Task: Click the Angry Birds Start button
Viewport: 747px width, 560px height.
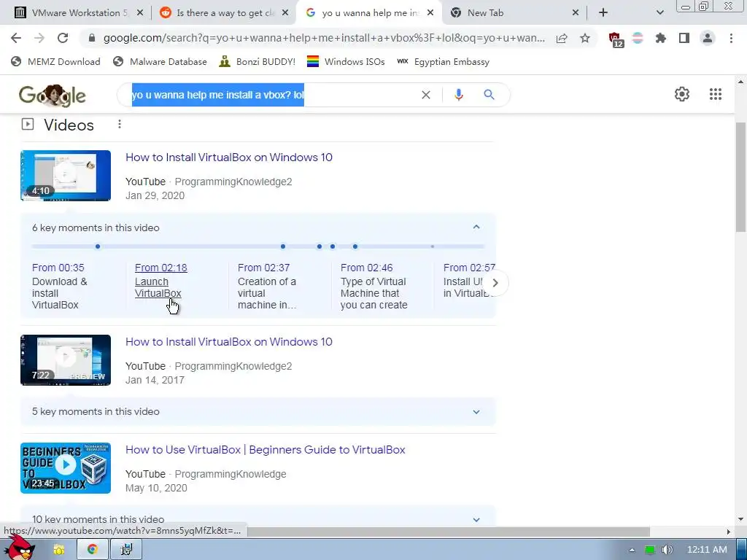Action: click(20, 548)
